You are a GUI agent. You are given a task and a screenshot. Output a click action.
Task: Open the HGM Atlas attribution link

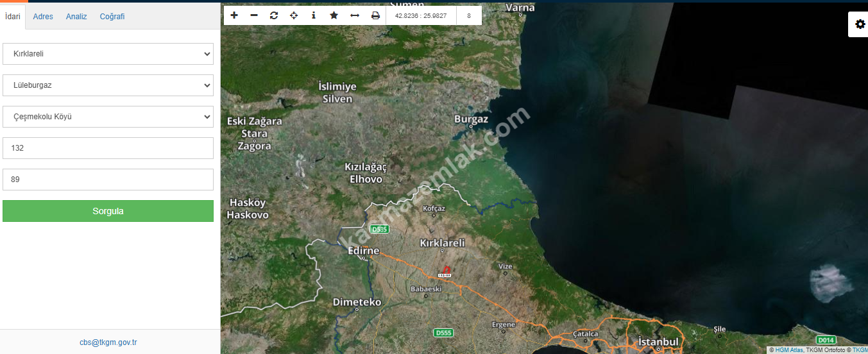tap(788, 350)
